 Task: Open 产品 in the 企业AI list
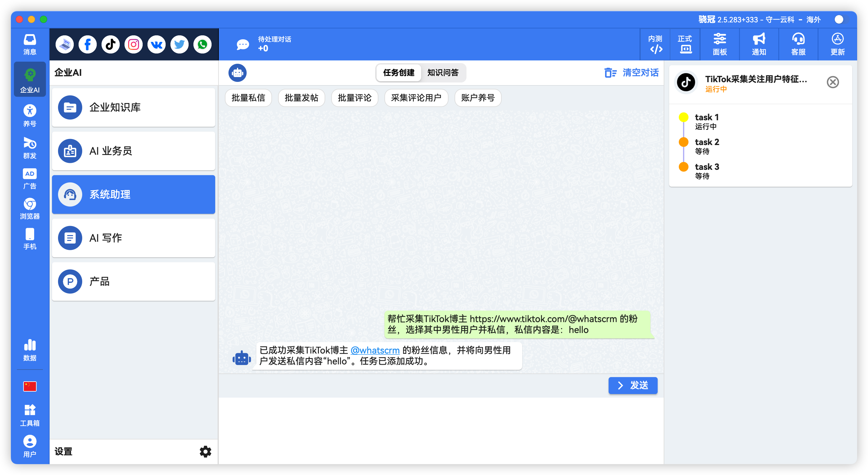134,281
